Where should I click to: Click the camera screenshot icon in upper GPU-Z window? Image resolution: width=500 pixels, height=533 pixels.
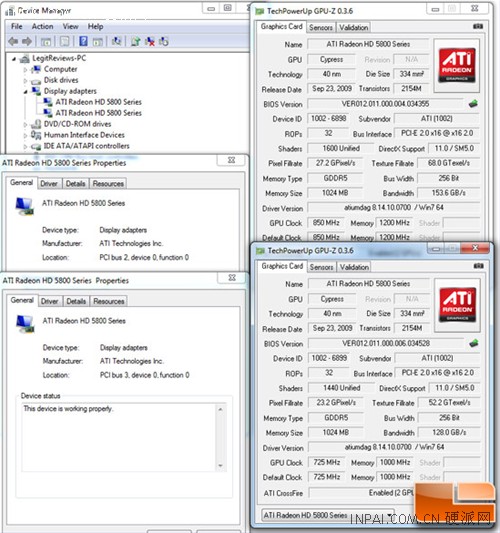tap(478, 26)
